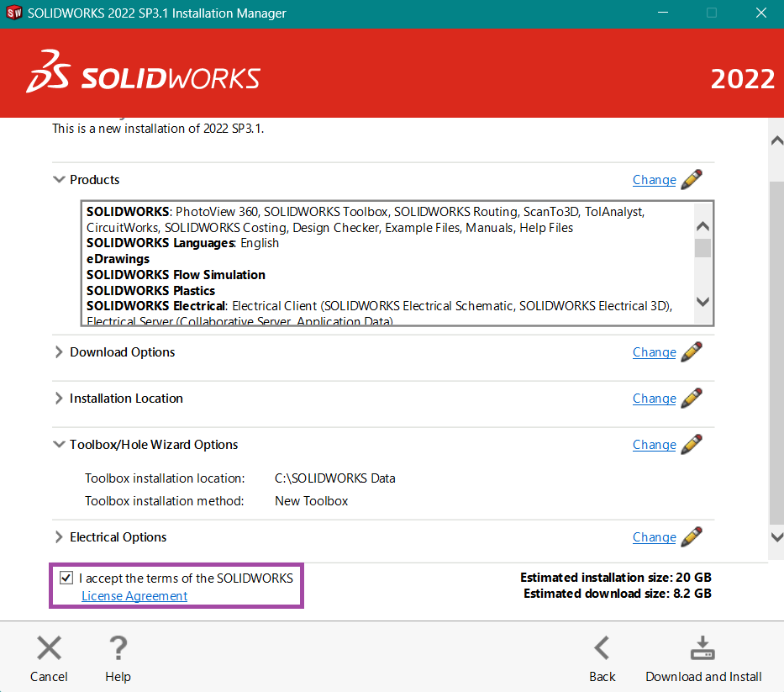Minimize the Installation Manager window
Image resolution: width=784 pixels, height=692 pixels.
(x=663, y=13)
